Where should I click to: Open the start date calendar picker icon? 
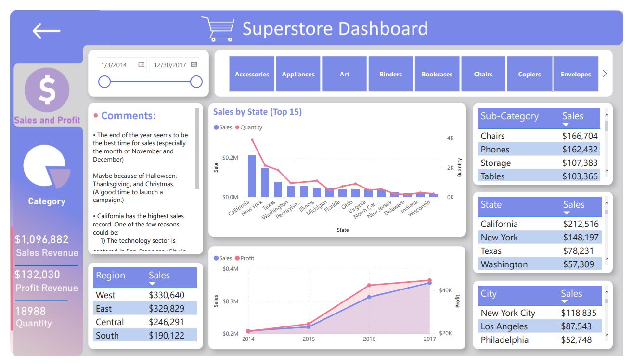point(142,64)
